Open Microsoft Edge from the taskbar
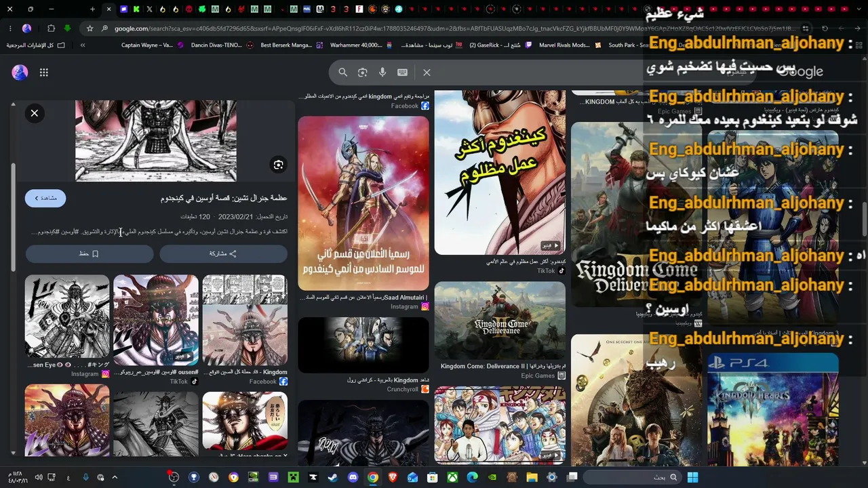This screenshot has height=488, width=868. [x=472, y=477]
